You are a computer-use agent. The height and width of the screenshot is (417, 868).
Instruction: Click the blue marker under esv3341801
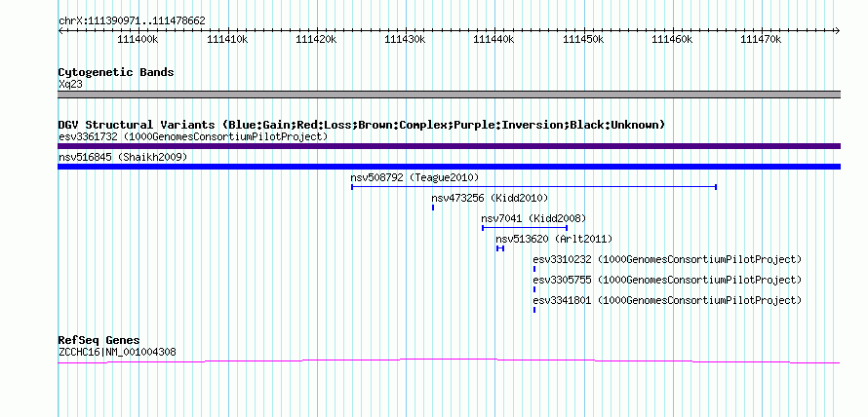point(534,310)
